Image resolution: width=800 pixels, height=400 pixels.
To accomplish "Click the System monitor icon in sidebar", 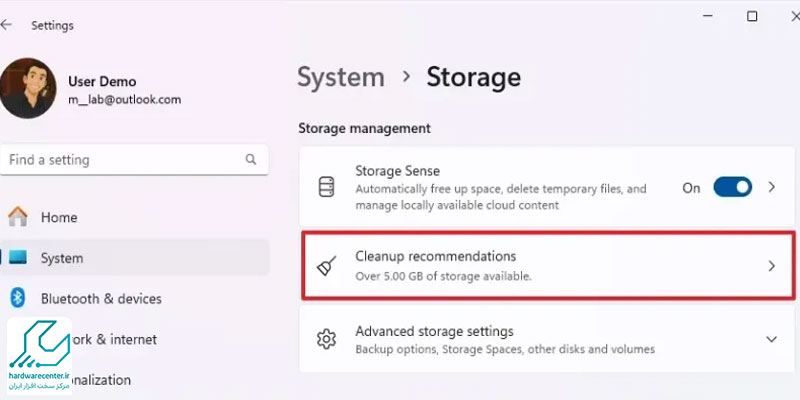I will (17, 257).
